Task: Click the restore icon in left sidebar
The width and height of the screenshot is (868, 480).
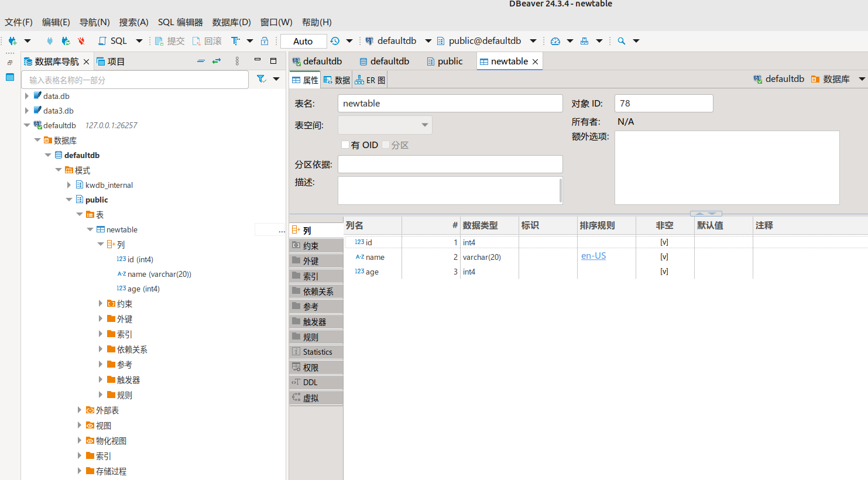Action: (10, 62)
